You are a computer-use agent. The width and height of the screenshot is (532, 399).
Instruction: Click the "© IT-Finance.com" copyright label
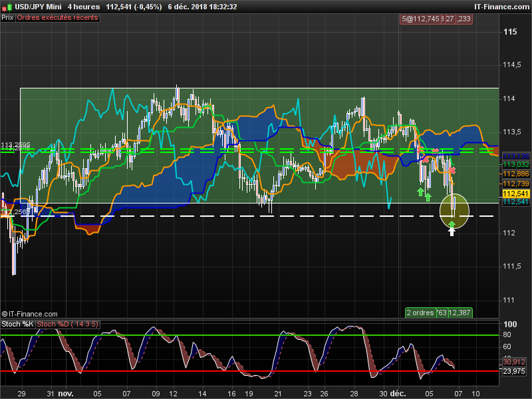[29, 314]
